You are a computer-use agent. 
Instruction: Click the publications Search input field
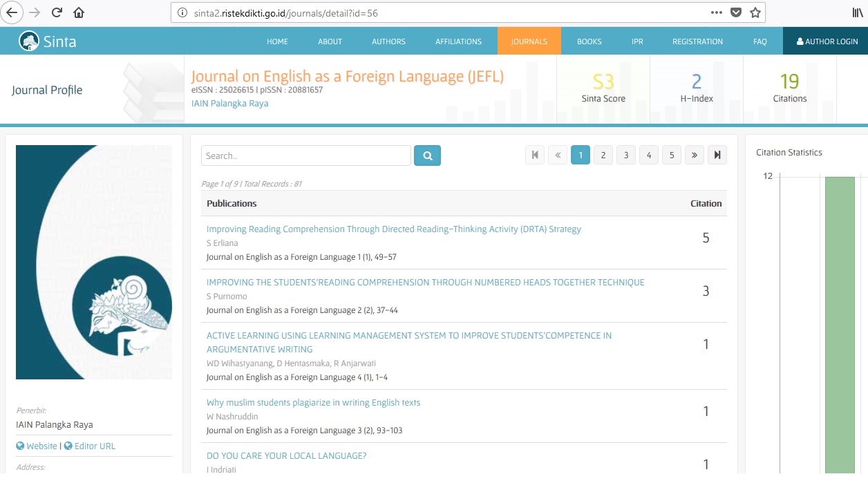[x=306, y=155]
